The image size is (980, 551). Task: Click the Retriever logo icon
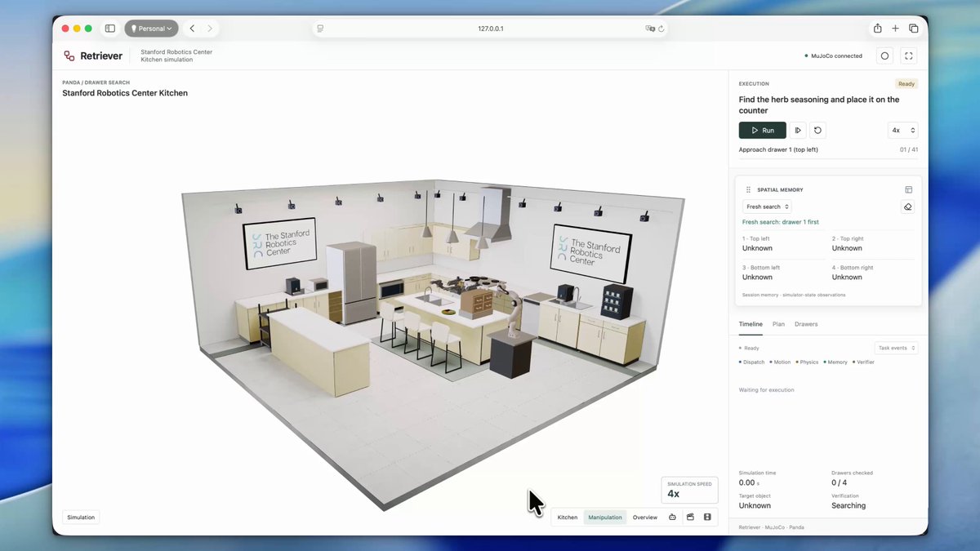69,56
